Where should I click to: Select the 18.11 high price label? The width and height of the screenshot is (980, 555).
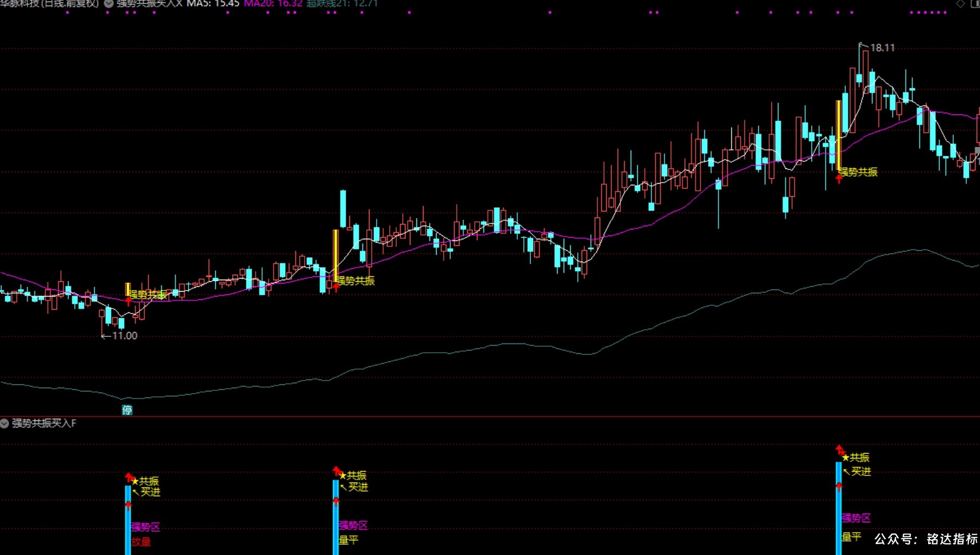[x=882, y=48]
